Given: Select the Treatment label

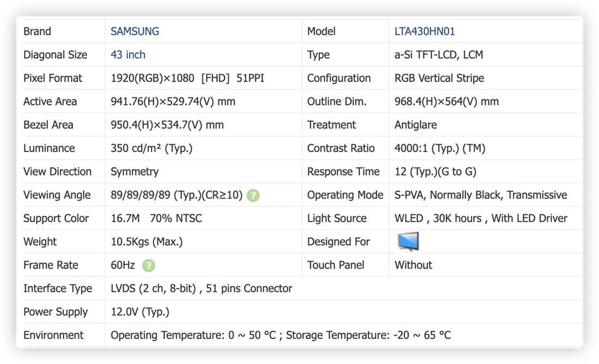Looking at the screenshot, I should [x=332, y=125].
